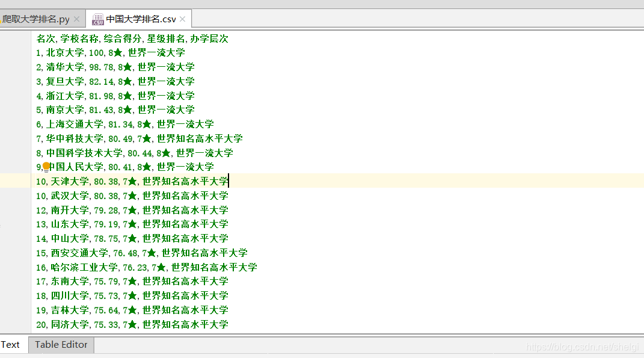The width and height of the screenshot is (644, 358).
Task: Click the 西安交通大学 76.48 line
Action: (142, 253)
